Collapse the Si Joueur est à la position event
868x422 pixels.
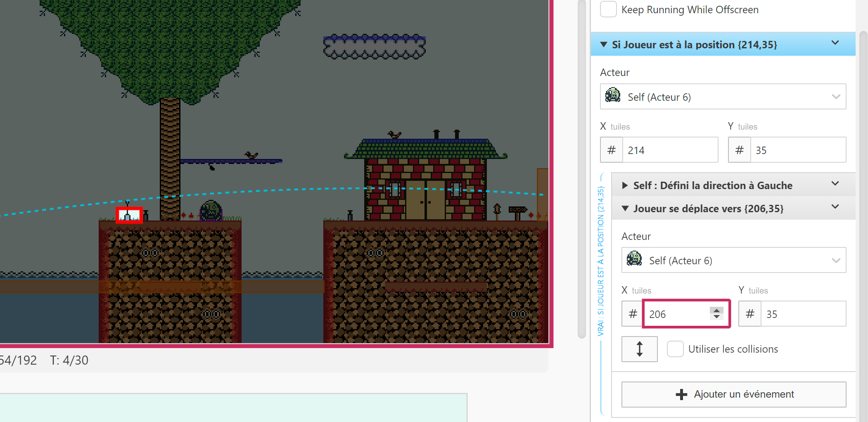point(604,45)
